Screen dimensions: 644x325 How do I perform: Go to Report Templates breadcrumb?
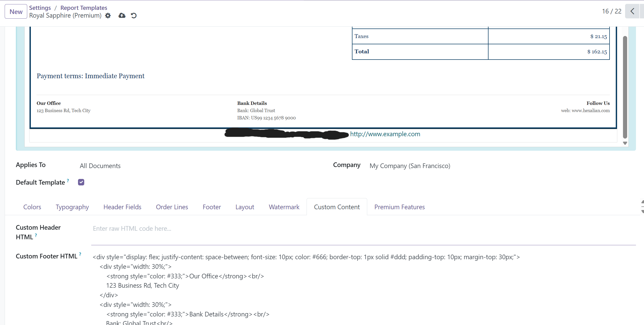tap(84, 8)
